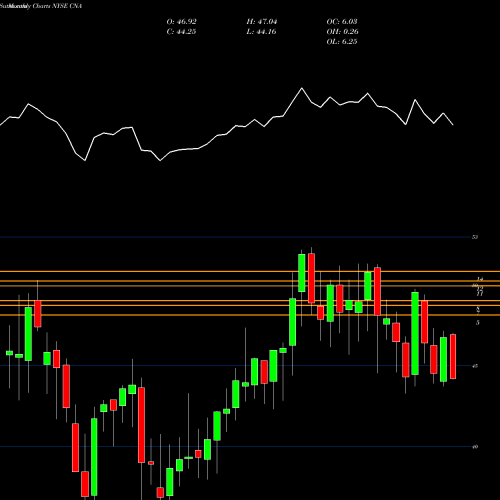Viewport: 500px width, 500px height.
Task: Click the high price value H: 47.04
Action: 262,22
